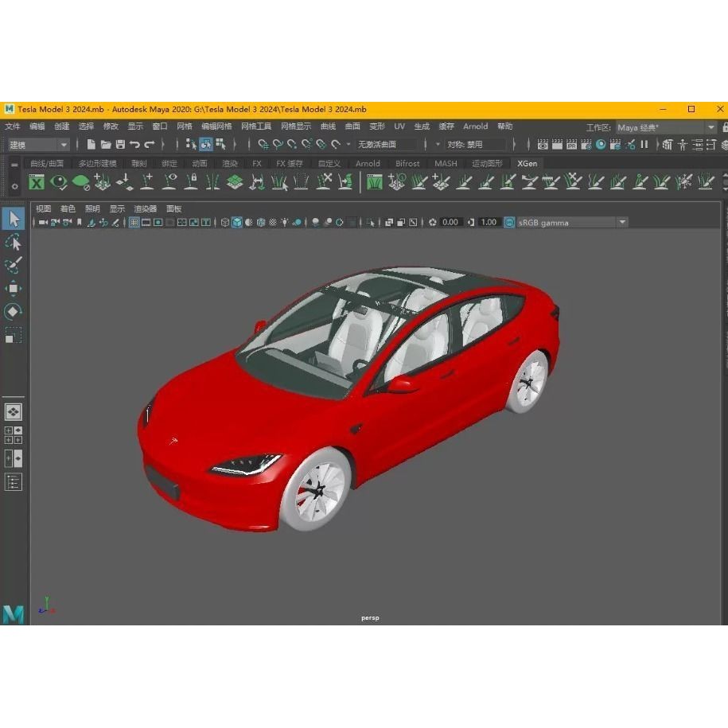Pause viewport display with pause icon
The height and width of the screenshot is (728, 728).
click(x=644, y=144)
